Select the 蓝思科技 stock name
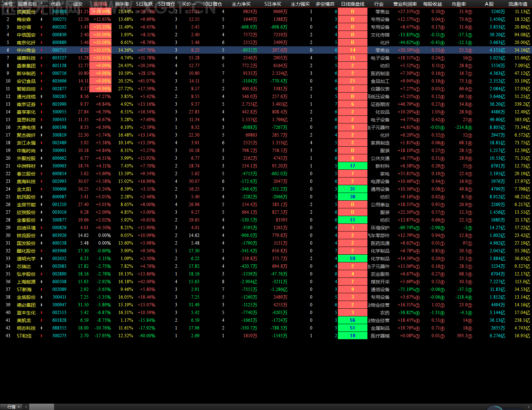Screen dimensions: 532x410 (x=26, y=120)
